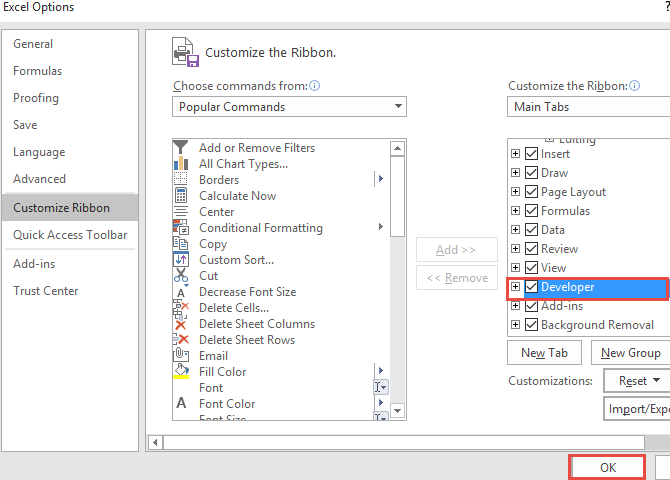Viewport: 670px width, 480px height.
Task: Toggle the Formulas tab checkbox
Action: point(531,210)
